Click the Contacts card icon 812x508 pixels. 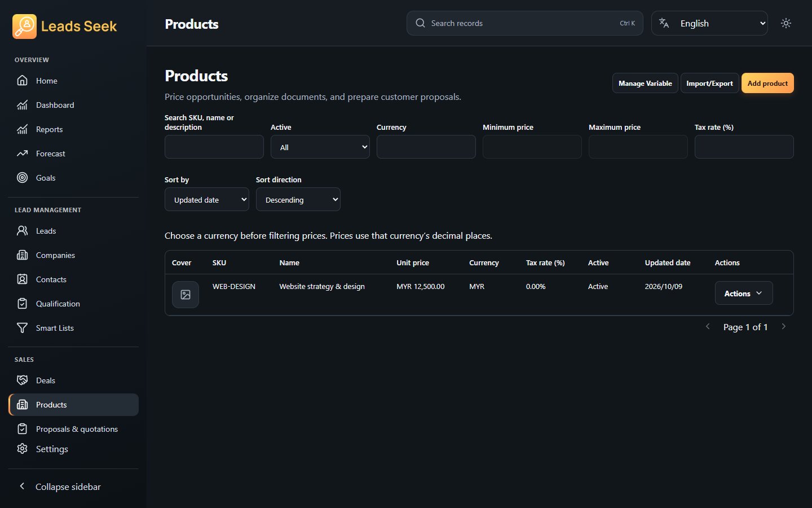pos(23,279)
